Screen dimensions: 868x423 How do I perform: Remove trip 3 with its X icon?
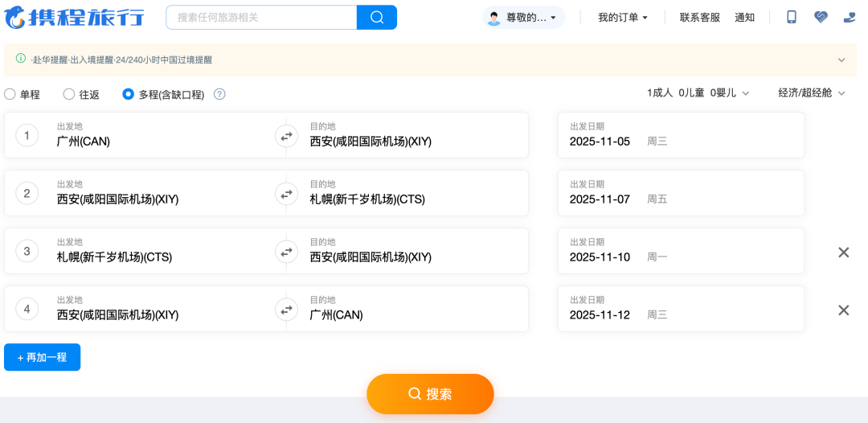click(x=843, y=253)
